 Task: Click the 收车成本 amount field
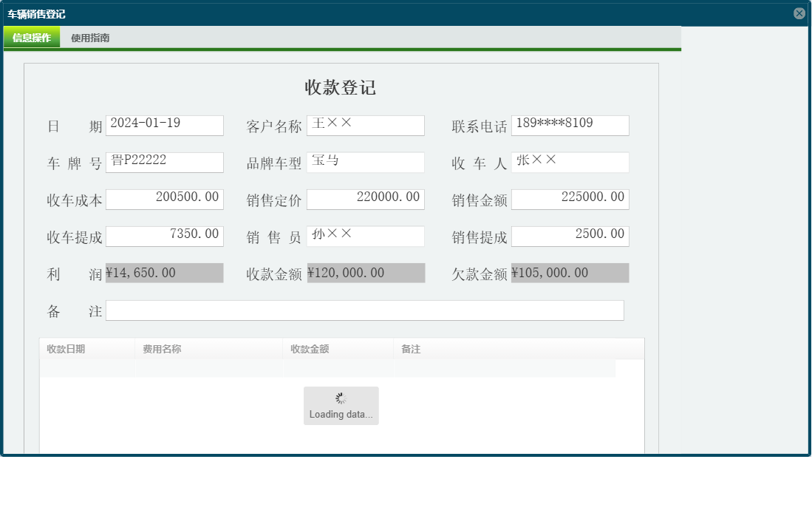pos(164,199)
